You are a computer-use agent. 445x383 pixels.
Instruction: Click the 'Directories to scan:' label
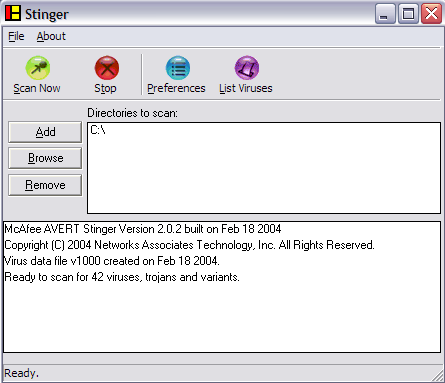tap(132, 113)
